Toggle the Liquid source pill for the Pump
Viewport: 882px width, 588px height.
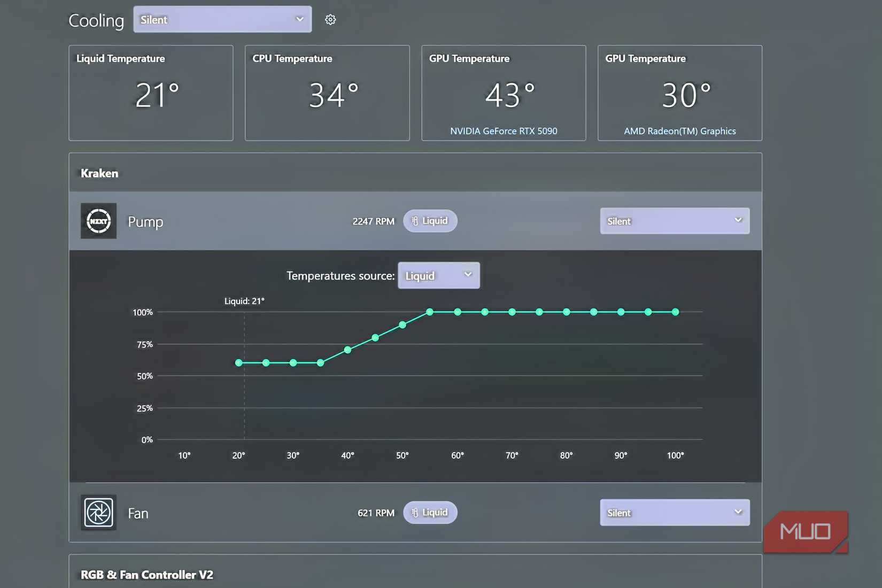point(430,221)
